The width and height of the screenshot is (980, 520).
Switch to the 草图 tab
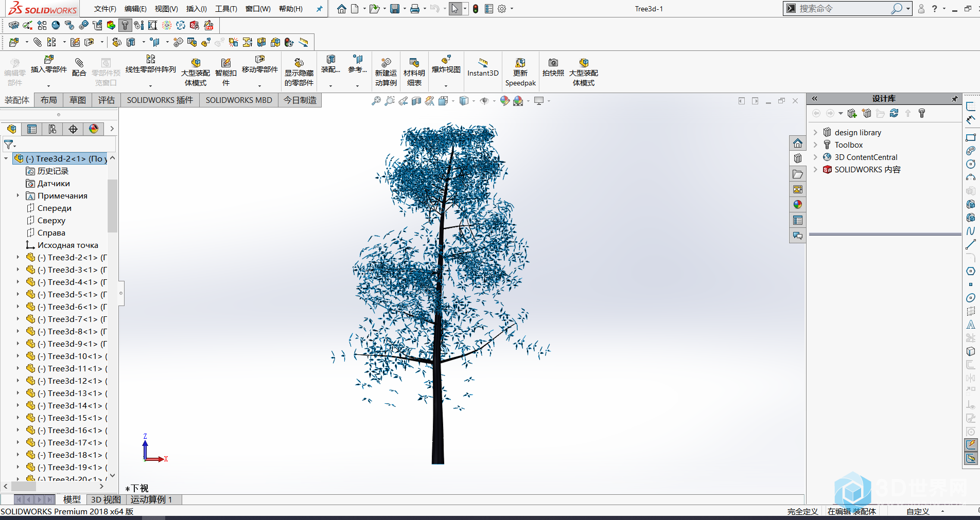tap(78, 100)
